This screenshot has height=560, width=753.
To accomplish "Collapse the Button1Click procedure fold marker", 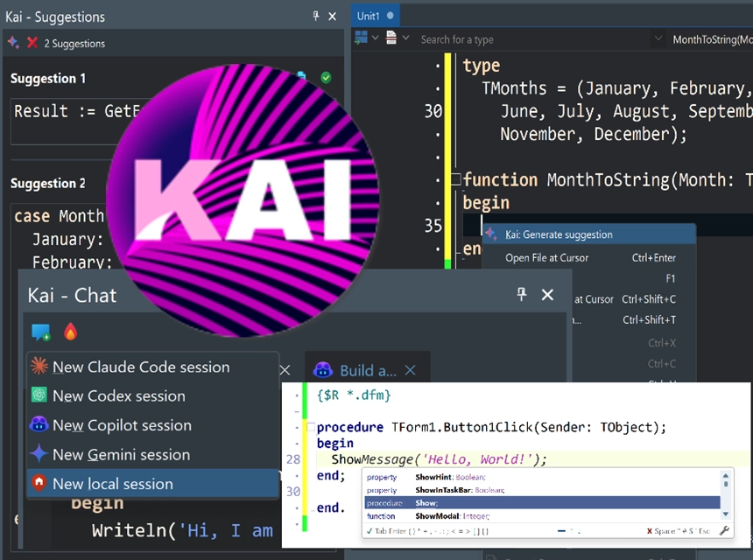I will coord(311,427).
